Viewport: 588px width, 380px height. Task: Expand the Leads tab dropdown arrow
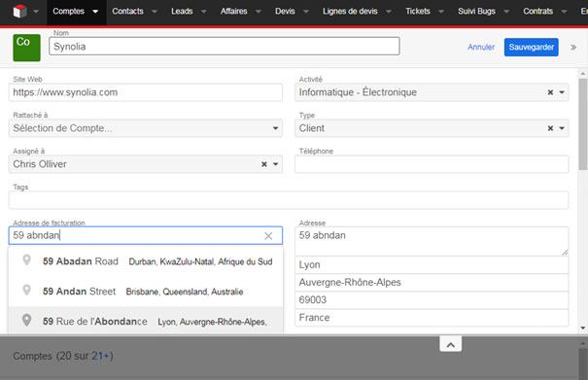pyautogui.click(x=204, y=12)
